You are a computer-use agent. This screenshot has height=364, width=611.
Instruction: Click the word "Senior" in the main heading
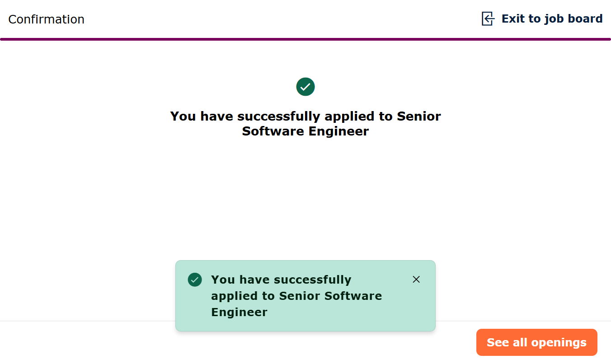click(418, 117)
